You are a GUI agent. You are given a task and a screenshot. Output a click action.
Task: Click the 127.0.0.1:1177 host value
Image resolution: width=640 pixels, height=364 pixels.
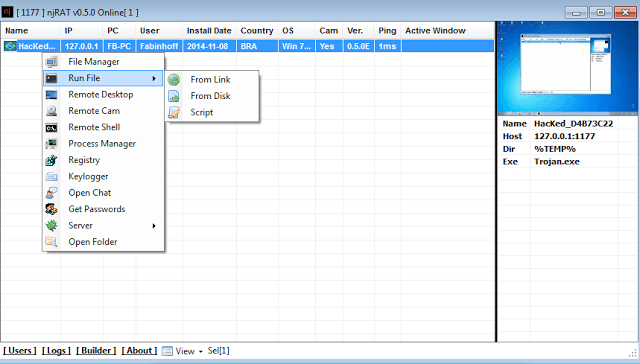564,136
